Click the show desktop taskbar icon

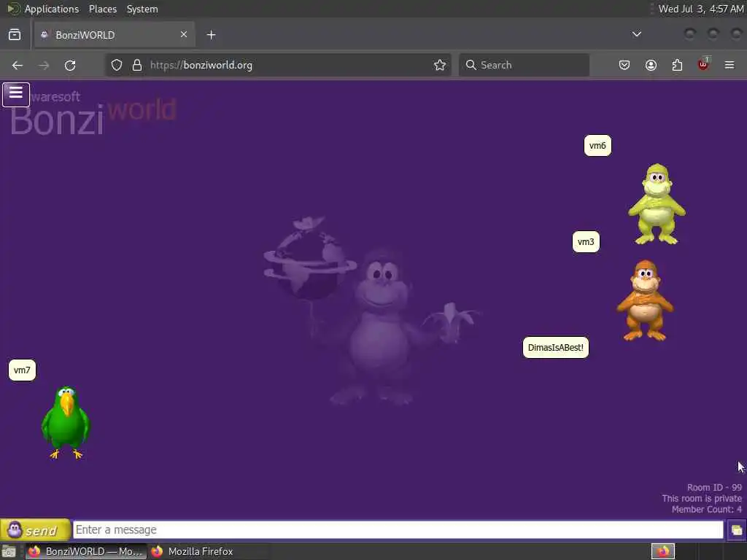coord(9,552)
